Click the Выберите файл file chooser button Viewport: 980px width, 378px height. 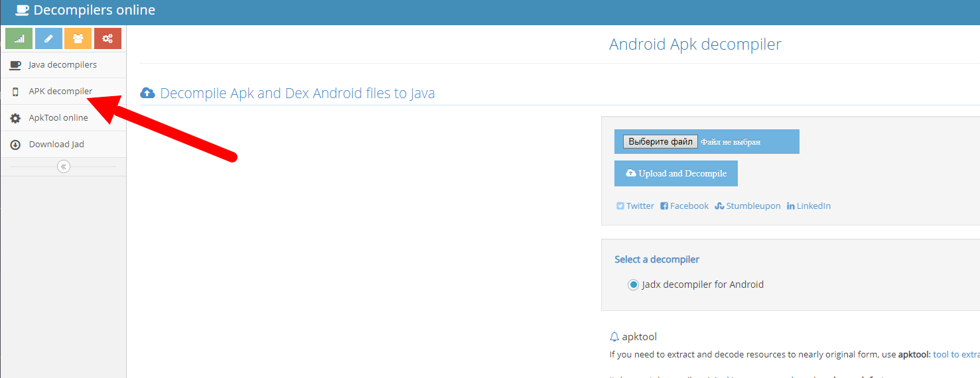(x=660, y=141)
